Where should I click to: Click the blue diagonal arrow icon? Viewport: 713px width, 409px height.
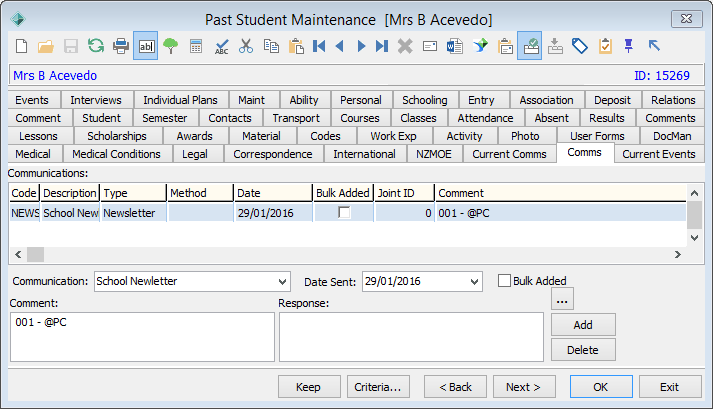(x=654, y=45)
